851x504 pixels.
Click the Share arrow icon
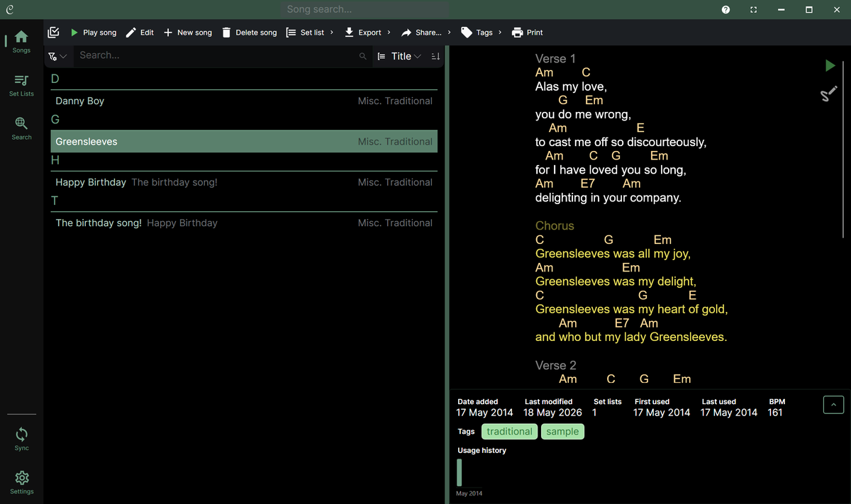(406, 33)
